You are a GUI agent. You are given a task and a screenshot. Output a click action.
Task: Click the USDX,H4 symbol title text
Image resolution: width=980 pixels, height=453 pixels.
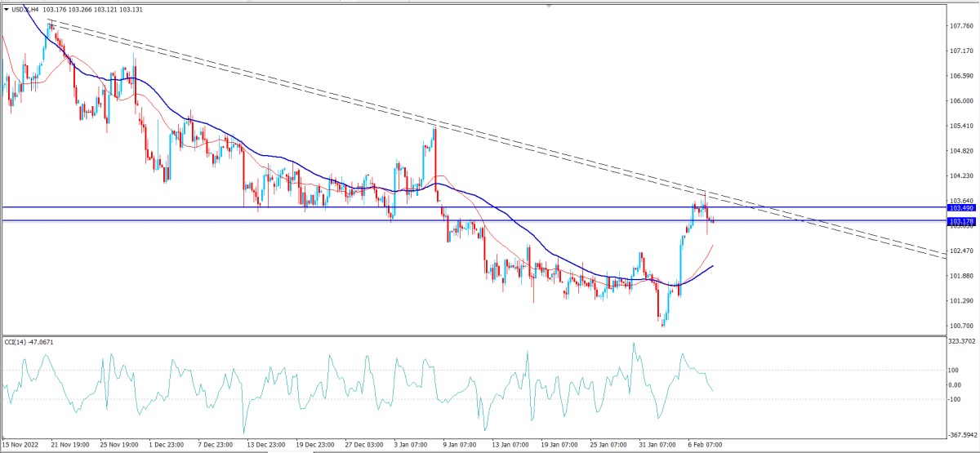28,9
